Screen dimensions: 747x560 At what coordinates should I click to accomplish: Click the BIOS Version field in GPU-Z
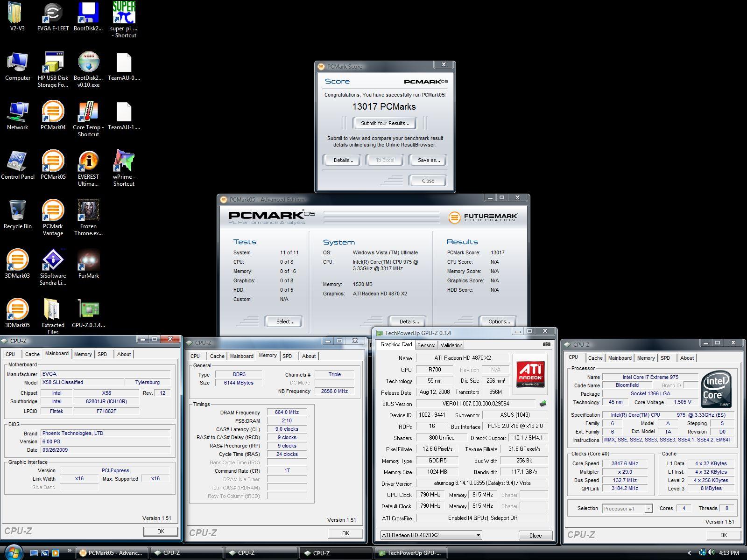(475, 404)
